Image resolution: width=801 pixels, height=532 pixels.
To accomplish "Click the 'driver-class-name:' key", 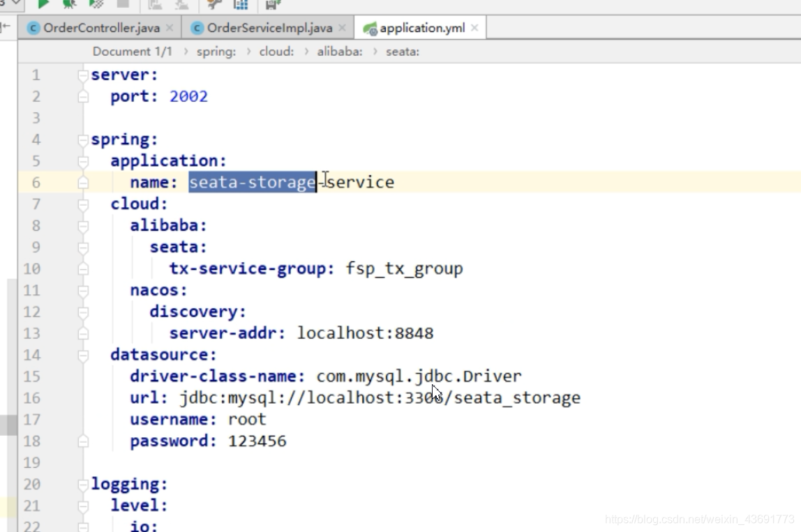I will click(217, 377).
